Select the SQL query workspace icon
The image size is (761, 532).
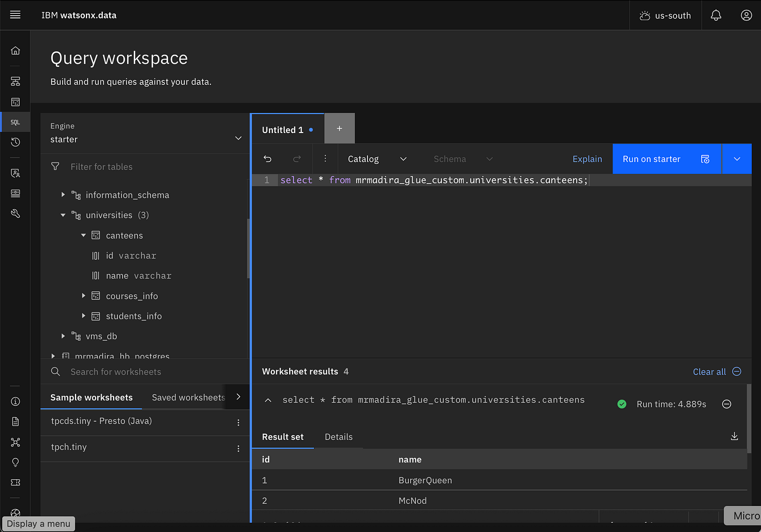coord(15,122)
